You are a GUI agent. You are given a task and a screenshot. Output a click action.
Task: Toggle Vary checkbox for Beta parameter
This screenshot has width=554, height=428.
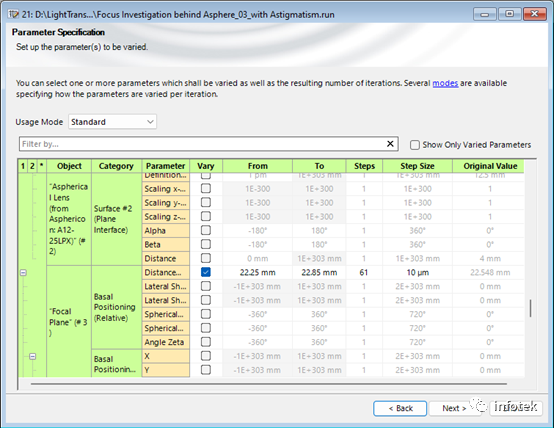[206, 244]
